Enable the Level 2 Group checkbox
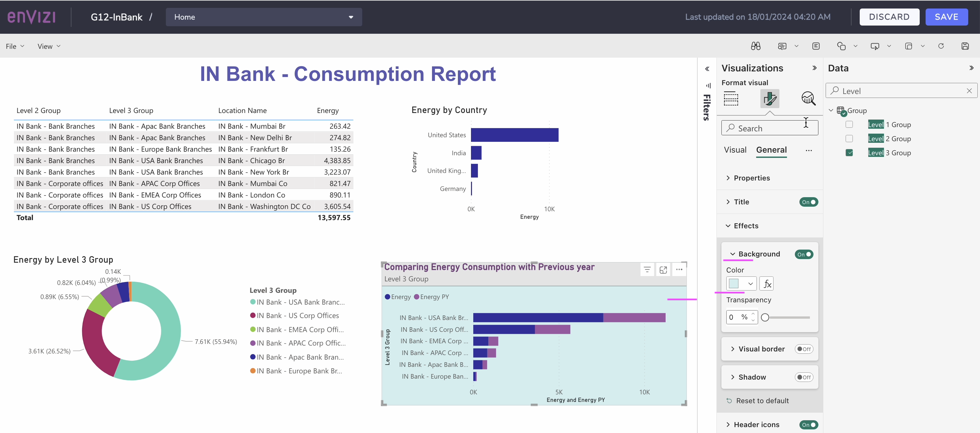This screenshot has width=980, height=433. click(849, 138)
